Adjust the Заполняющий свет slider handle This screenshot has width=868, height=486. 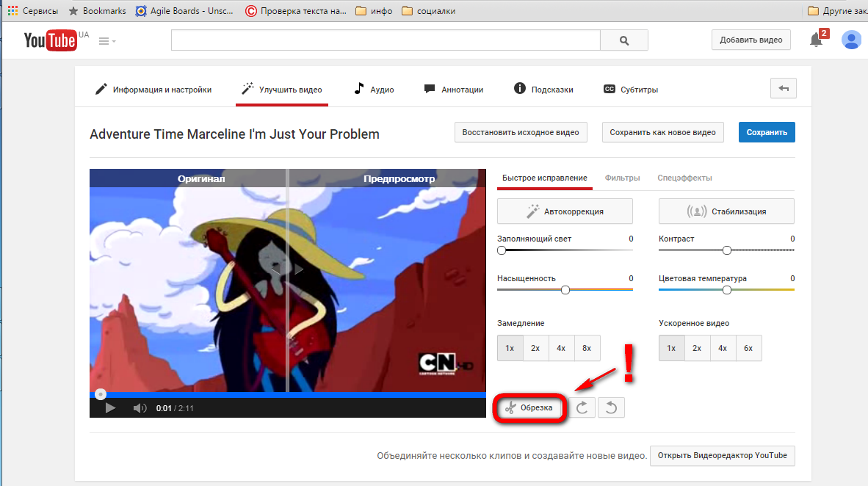pos(502,250)
